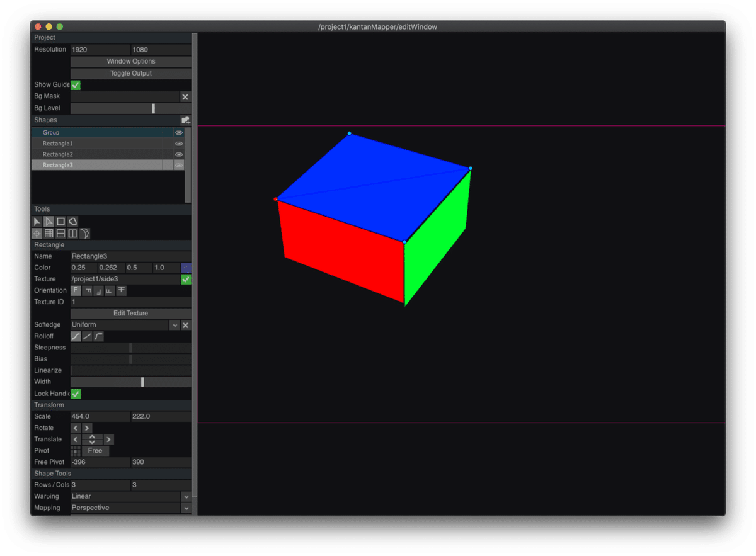Screen dimensions: 756x556
Task: Click the Shapes list vertical scrollbar
Action: point(188,164)
